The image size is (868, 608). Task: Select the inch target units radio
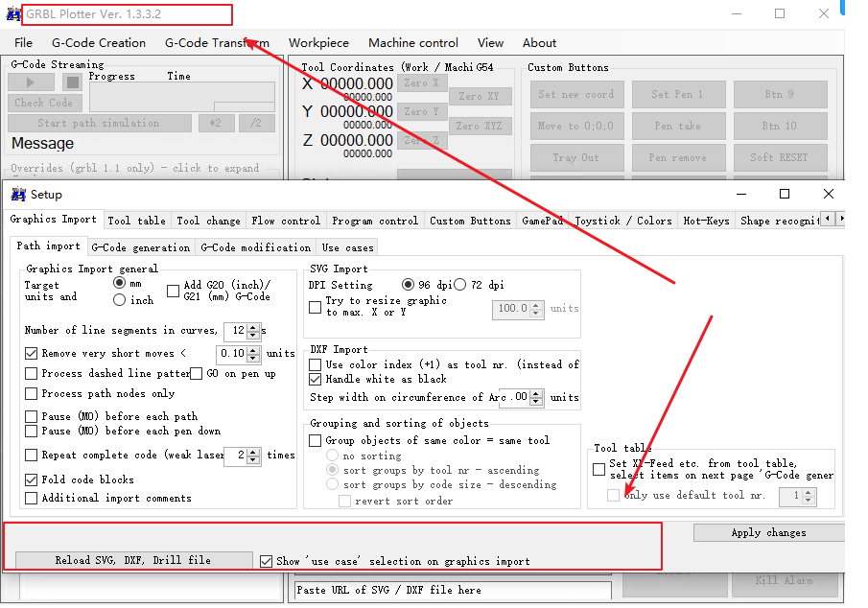[x=120, y=300]
